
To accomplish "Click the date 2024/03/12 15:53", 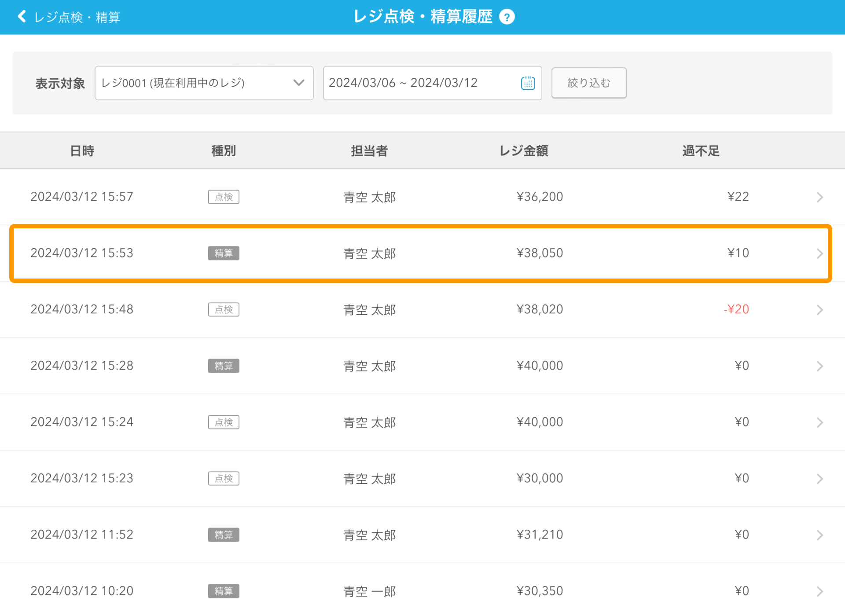I will tap(82, 253).
